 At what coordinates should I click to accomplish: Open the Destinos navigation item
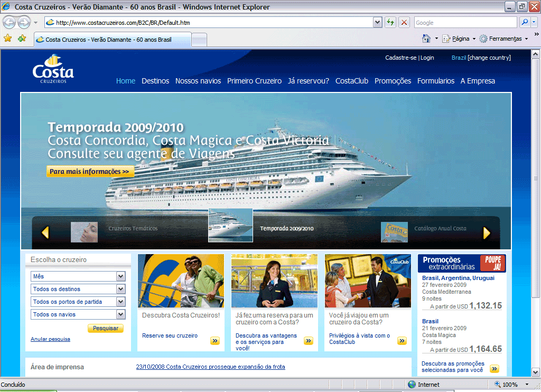pos(155,81)
